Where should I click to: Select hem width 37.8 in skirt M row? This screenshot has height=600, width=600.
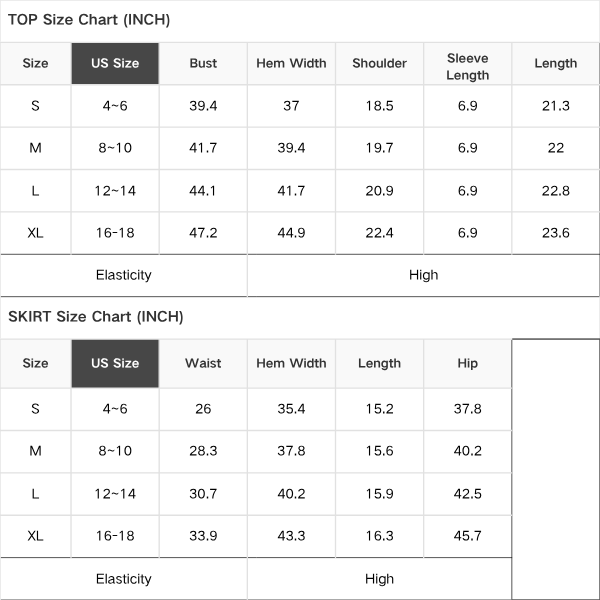pyautogui.click(x=291, y=451)
